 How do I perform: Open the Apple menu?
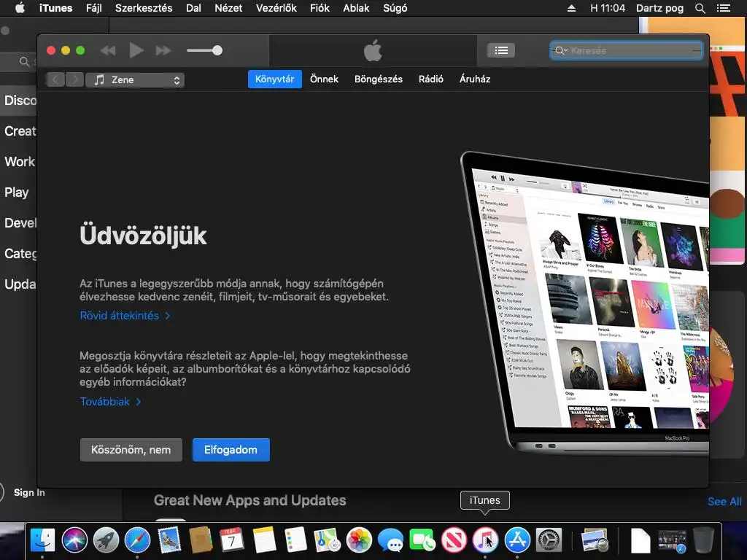20,8
